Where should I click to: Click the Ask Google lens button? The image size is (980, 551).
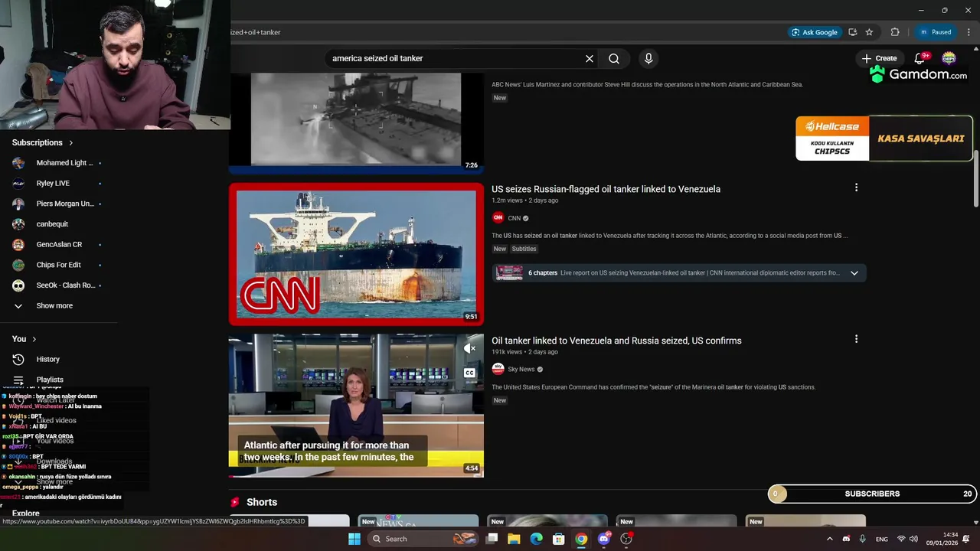click(x=815, y=32)
